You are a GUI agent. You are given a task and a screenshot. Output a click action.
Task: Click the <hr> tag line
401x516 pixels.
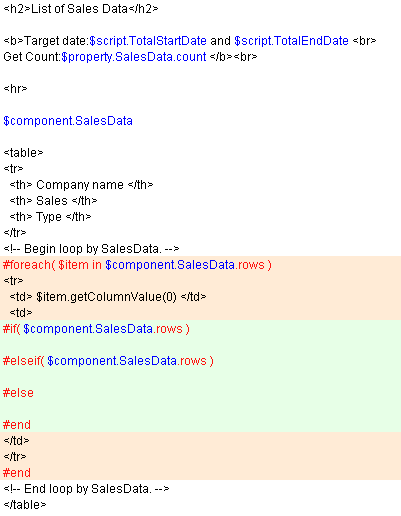pos(15,89)
